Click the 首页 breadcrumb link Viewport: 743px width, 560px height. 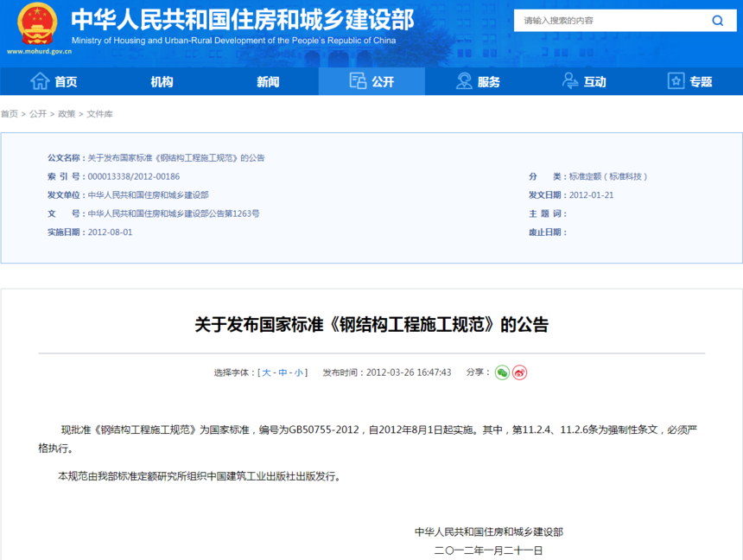click(9, 114)
